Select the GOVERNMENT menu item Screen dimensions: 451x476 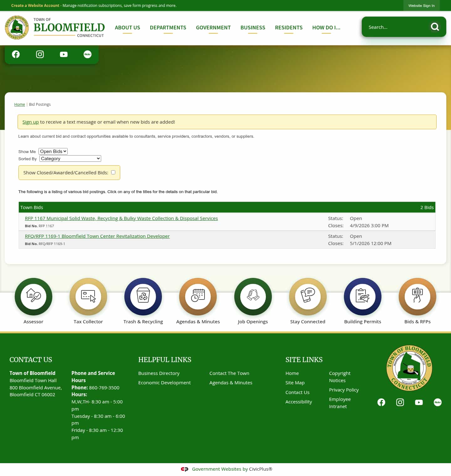(213, 28)
